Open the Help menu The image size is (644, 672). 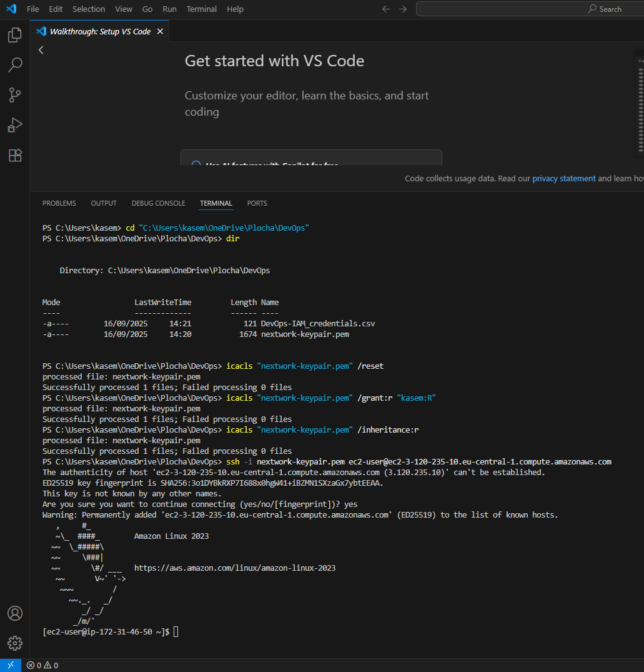click(235, 9)
